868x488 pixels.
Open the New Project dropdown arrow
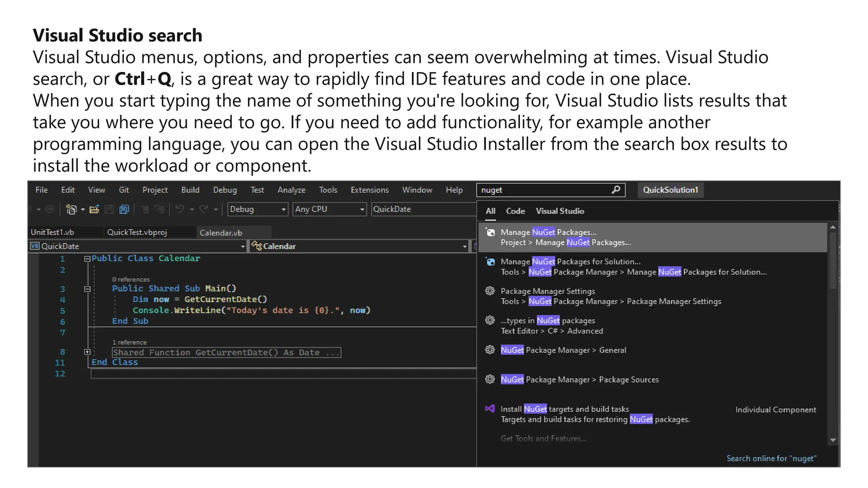point(83,210)
